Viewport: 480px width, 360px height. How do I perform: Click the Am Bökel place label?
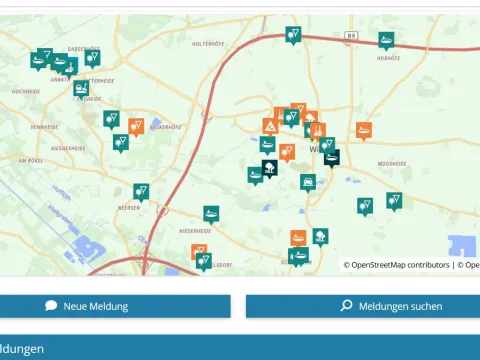(31, 161)
